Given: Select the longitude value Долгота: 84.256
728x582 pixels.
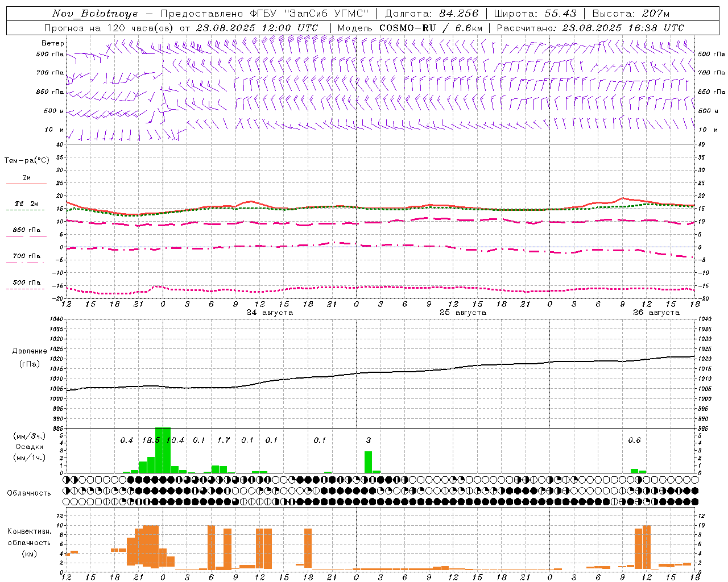Looking at the screenshot, I should [x=432, y=14].
